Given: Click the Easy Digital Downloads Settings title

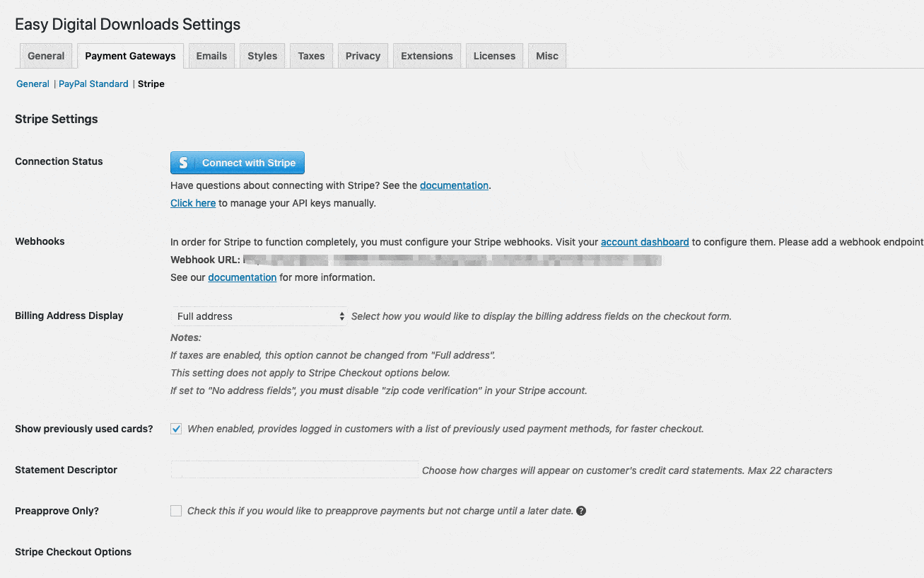Looking at the screenshot, I should pos(127,24).
